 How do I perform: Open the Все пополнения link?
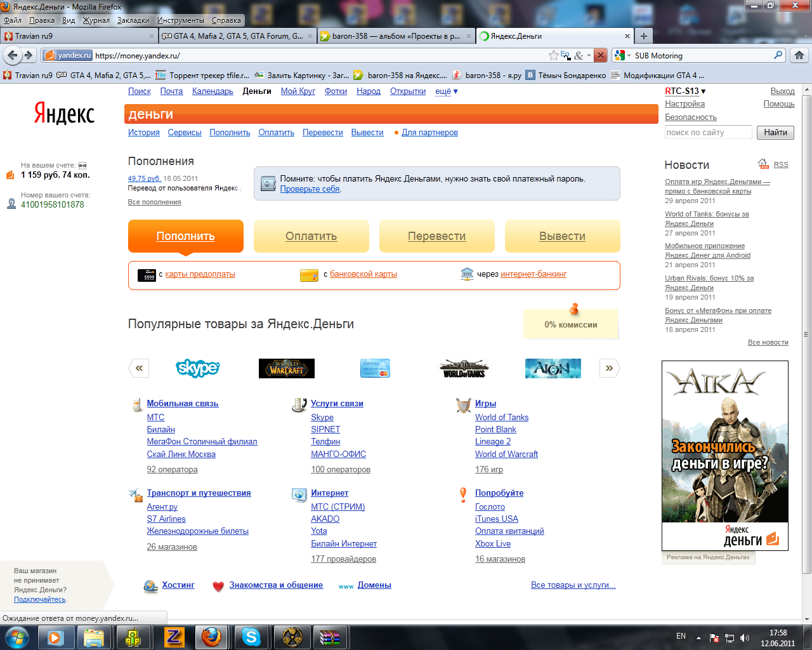(x=154, y=202)
